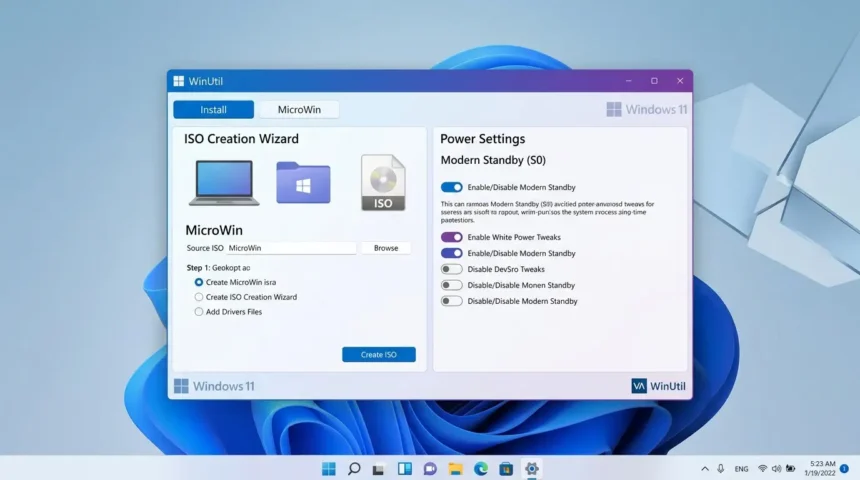Click the laptop computer icon in ISO Creation Wizard

224,182
